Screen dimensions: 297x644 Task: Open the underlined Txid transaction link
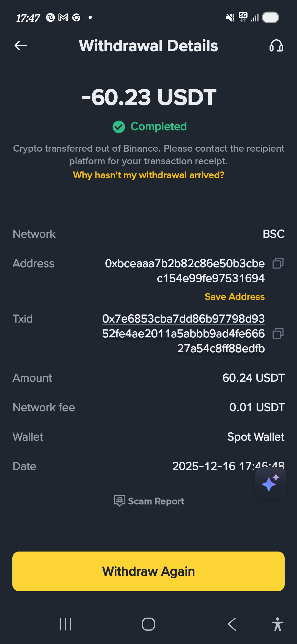183,334
